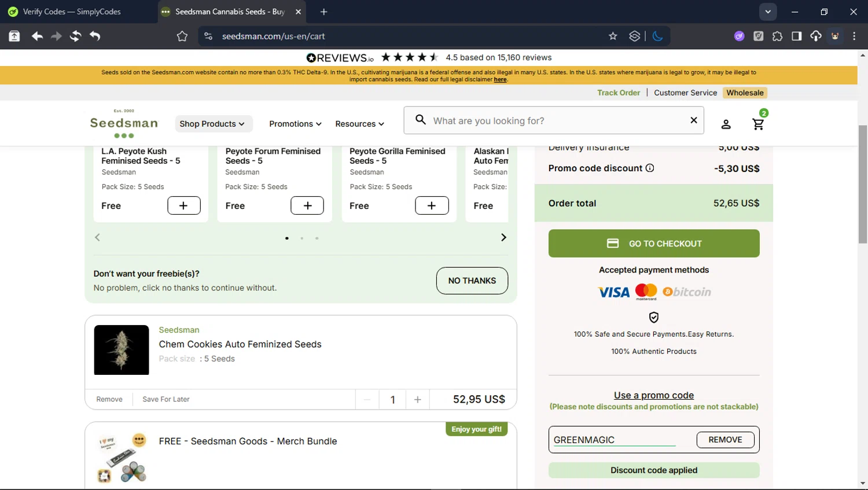868x490 pixels.
Task: Add Peyote Gorilla Feminised freebie with plus
Action: 432,205
